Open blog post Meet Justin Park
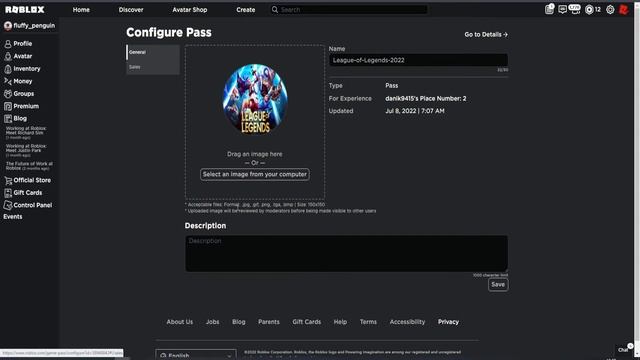 click(x=26, y=150)
